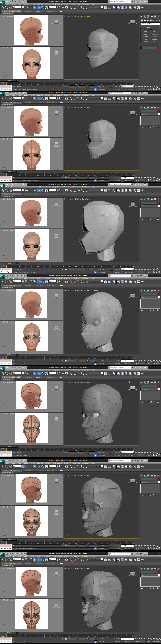Create a GeoSphere from Object Type
Image resolution: width=161 pixels, height=644 pixels.
(155, 34)
